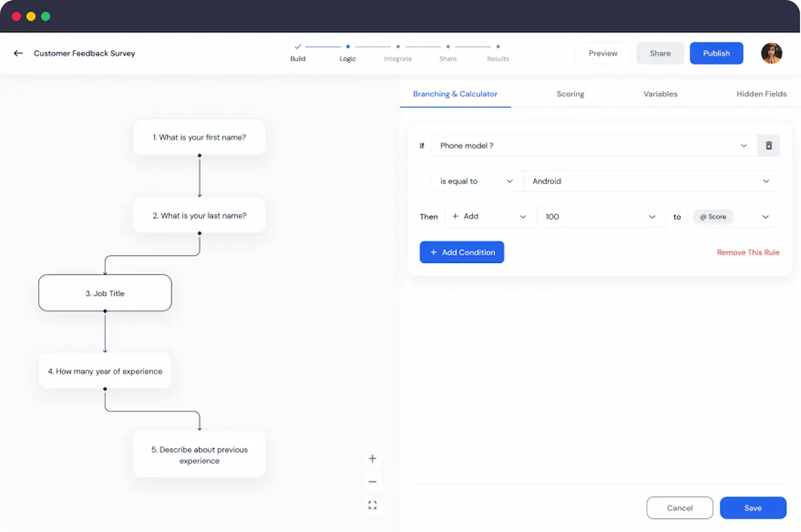Open the Hidden Fields tab

pyautogui.click(x=761, y=94)
